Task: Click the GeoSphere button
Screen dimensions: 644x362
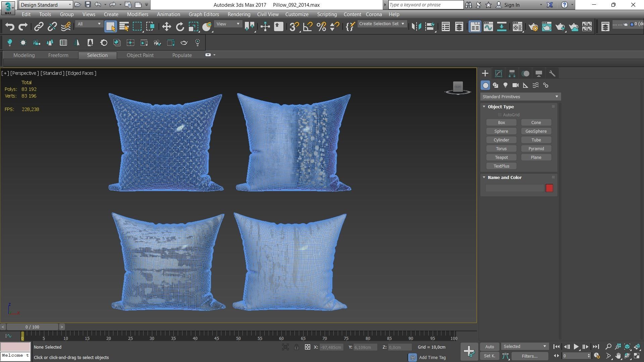Action: click(536, 131)
